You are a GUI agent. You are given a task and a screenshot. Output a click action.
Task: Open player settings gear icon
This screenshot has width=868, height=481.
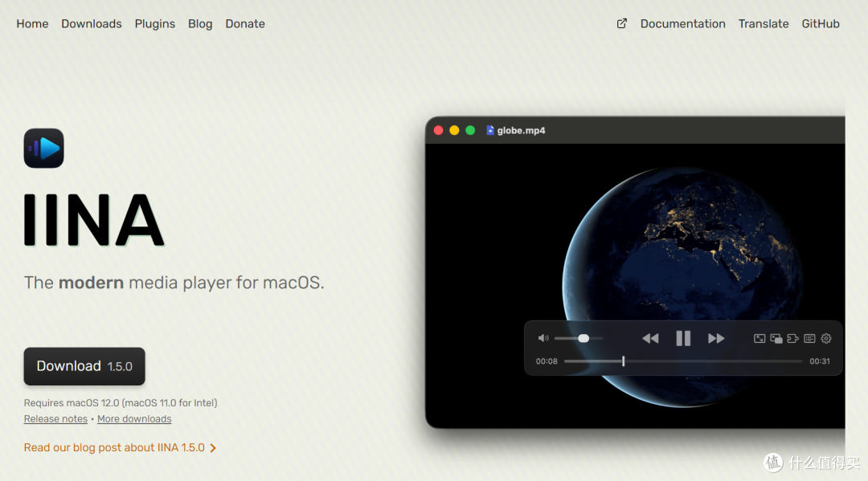click(826, 338)
